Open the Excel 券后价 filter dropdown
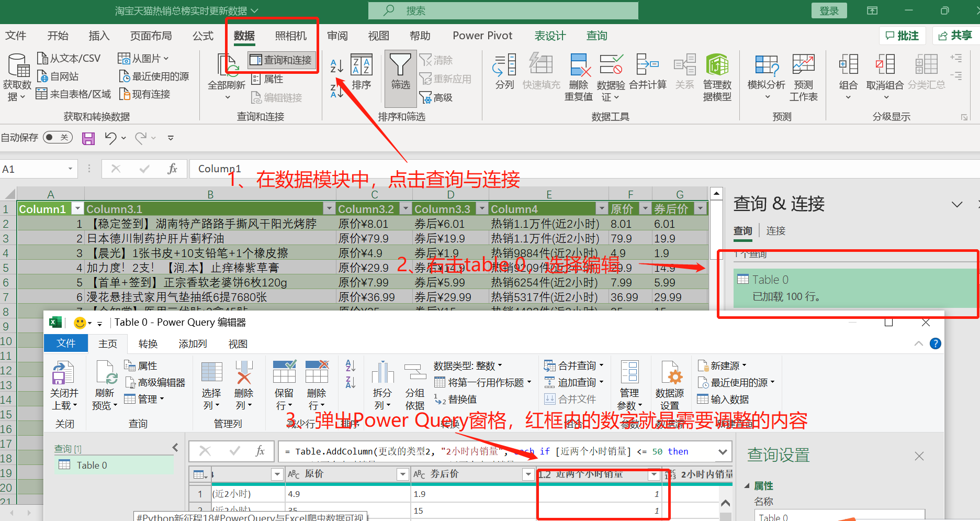The image size is (980, 521). (700, 209)
